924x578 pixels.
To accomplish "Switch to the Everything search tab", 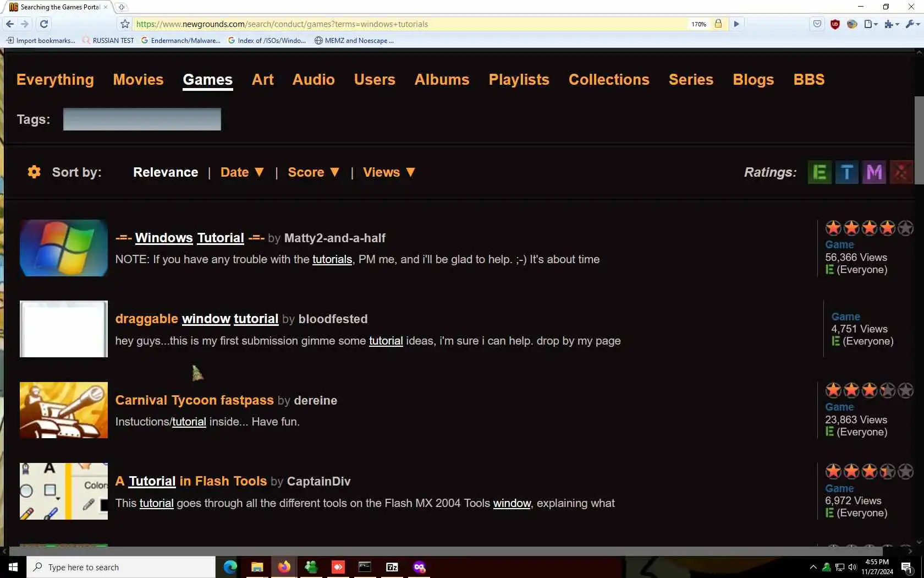I will 55,79.
